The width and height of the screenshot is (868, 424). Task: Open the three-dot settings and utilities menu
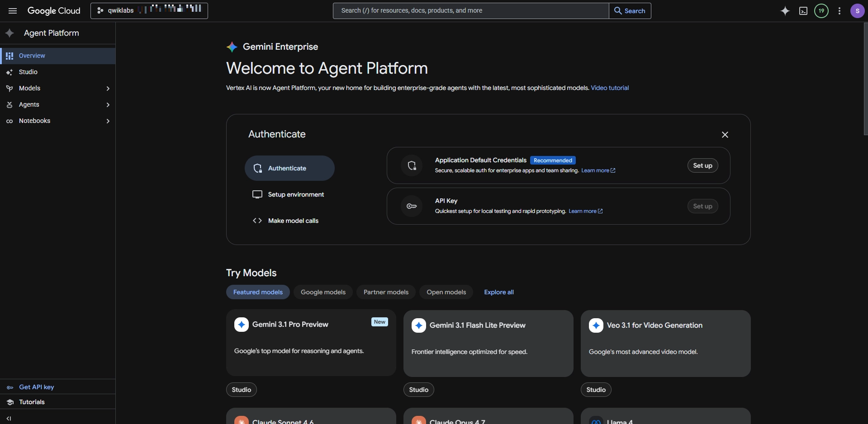[x=840, y=11]
